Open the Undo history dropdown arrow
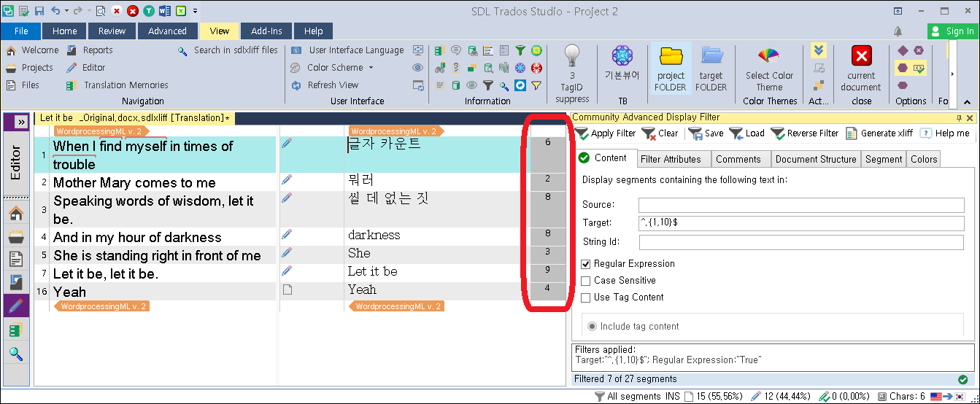Viewport: 980px width, 404px height. pos(66,11)
